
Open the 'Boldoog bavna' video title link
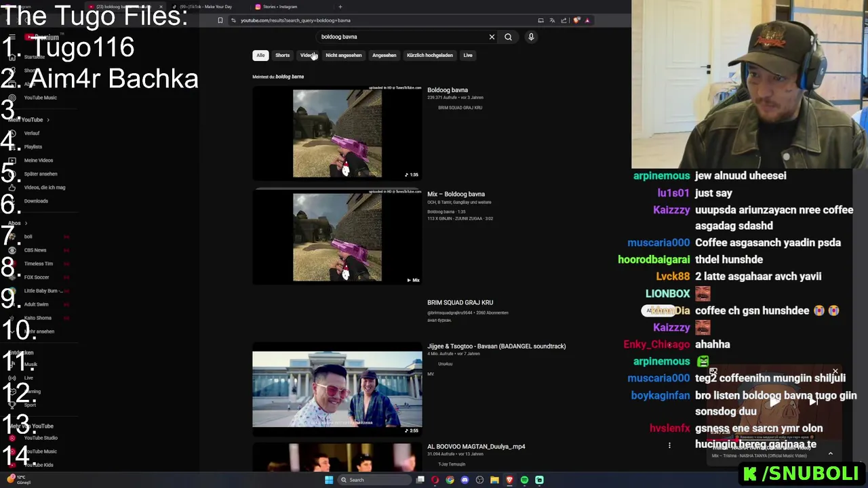coord(448,90)
